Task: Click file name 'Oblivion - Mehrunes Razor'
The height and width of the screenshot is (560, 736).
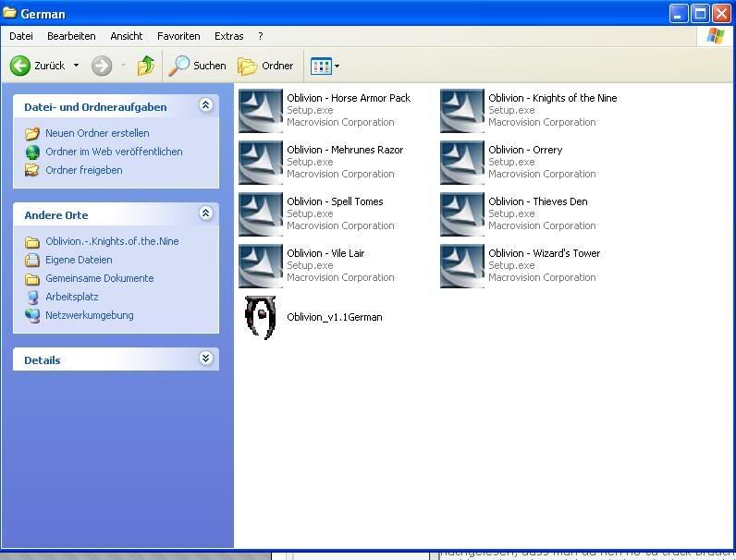Action: point(345,150)
